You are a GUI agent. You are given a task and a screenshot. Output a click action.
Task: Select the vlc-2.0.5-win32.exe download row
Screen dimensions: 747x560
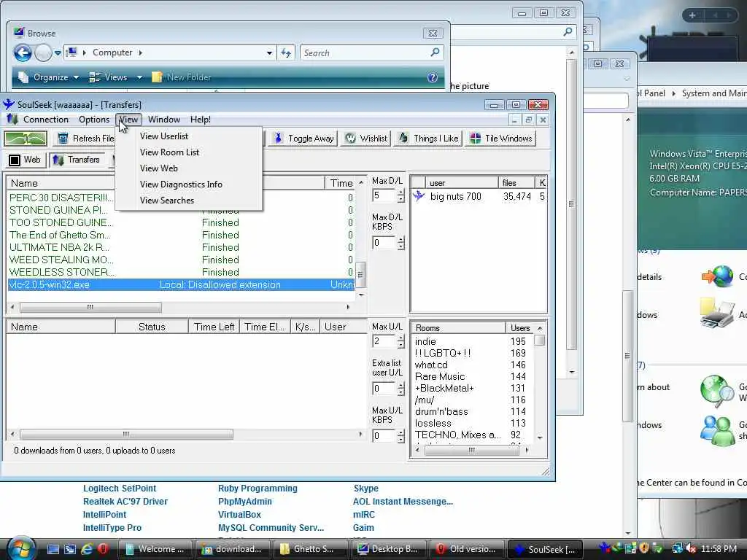181,285
